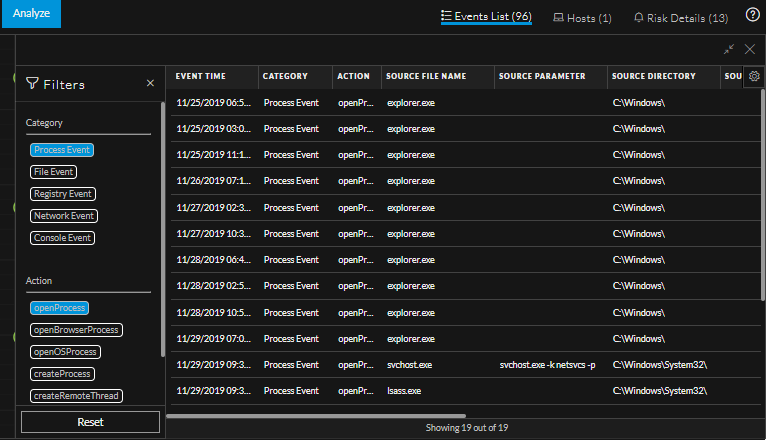
Task: Click 'Showing 19 out of 19' status text
Action: click(467, 428)
